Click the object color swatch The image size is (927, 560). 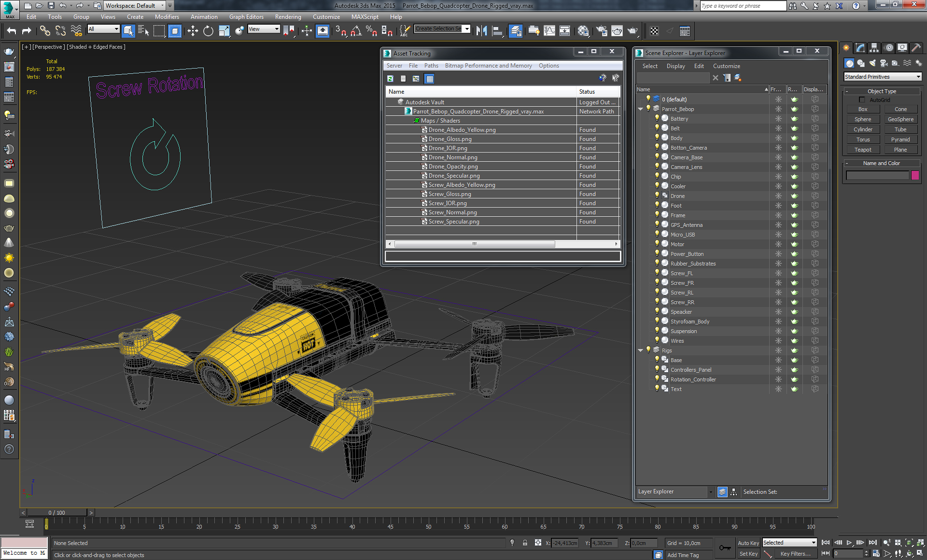click(x=915, y=175)
